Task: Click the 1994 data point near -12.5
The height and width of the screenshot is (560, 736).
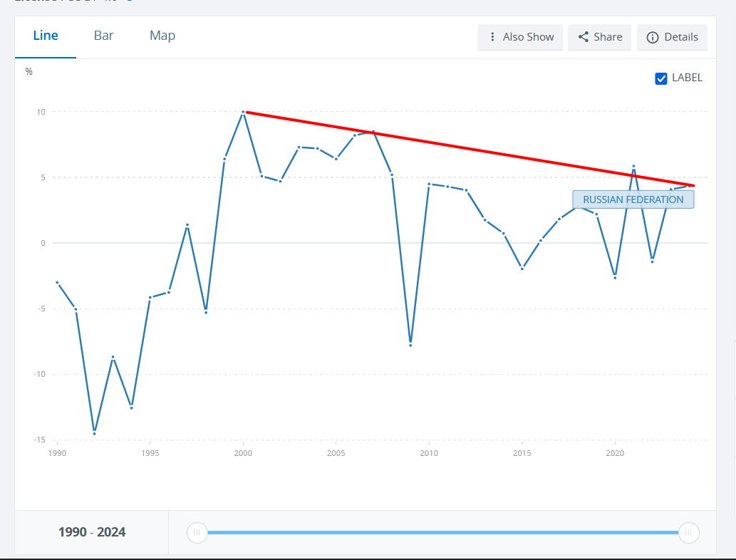Action: pos(131,408)
